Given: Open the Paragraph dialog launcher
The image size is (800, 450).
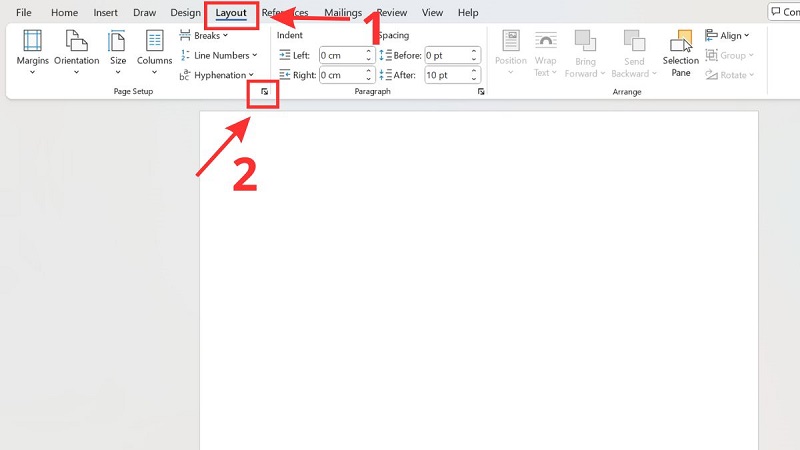Looking at the screenshot, I should 481,92.
